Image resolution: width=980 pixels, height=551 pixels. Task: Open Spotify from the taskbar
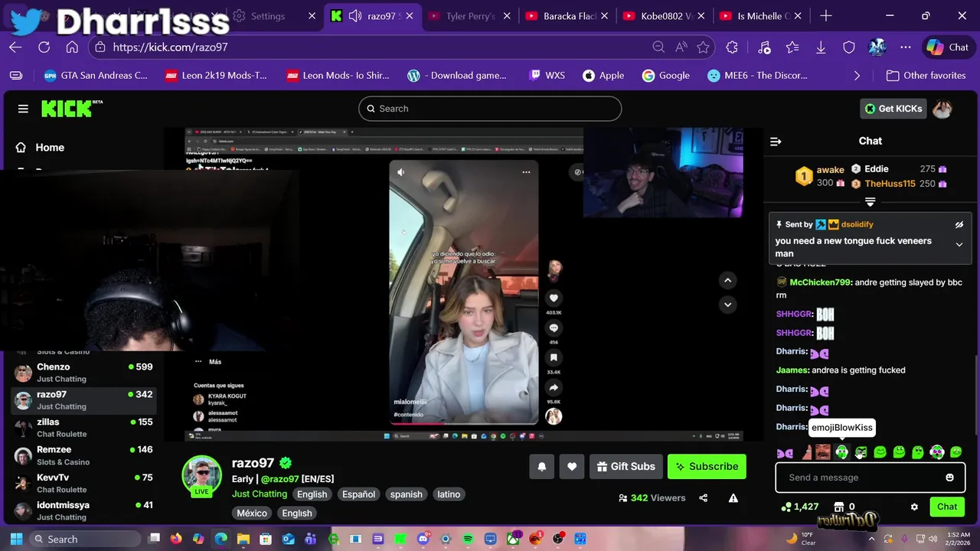click(x=468, y=539)
